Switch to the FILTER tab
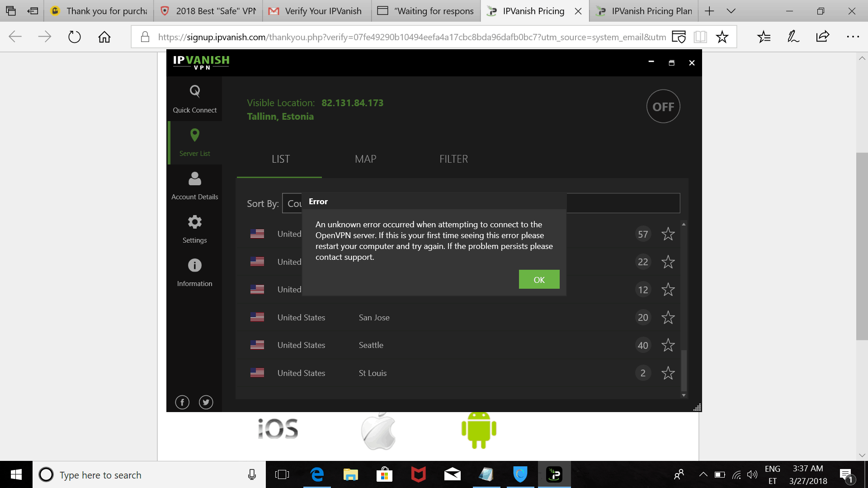868x488 pixels. pos(454,159)
